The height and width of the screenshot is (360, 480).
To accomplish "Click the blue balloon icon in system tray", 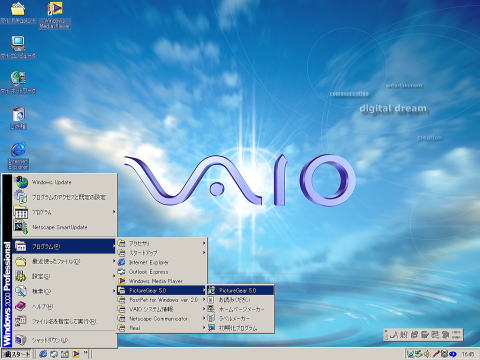I will tap(453, 354).
